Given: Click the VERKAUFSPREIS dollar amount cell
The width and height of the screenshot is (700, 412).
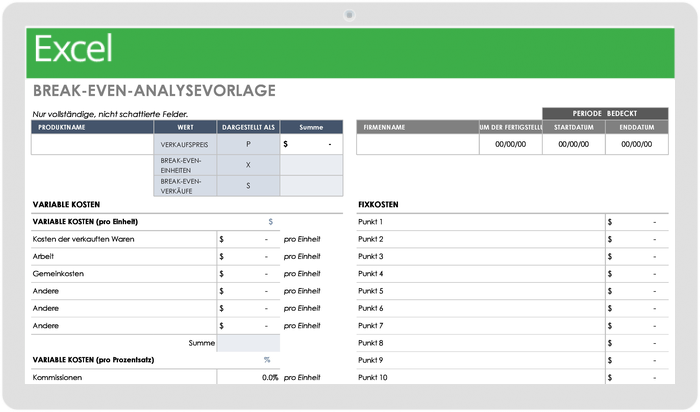Looking at the screenshot, I should pos(311,145).
